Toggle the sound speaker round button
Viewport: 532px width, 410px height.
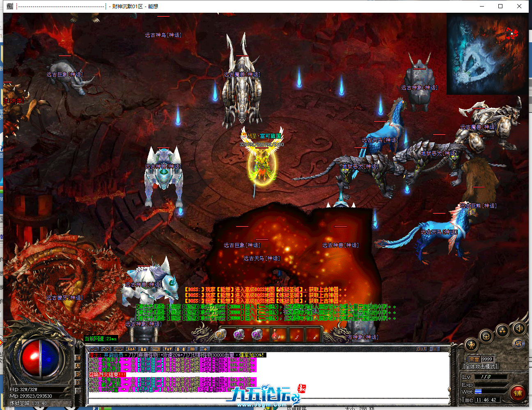point(519,328)
